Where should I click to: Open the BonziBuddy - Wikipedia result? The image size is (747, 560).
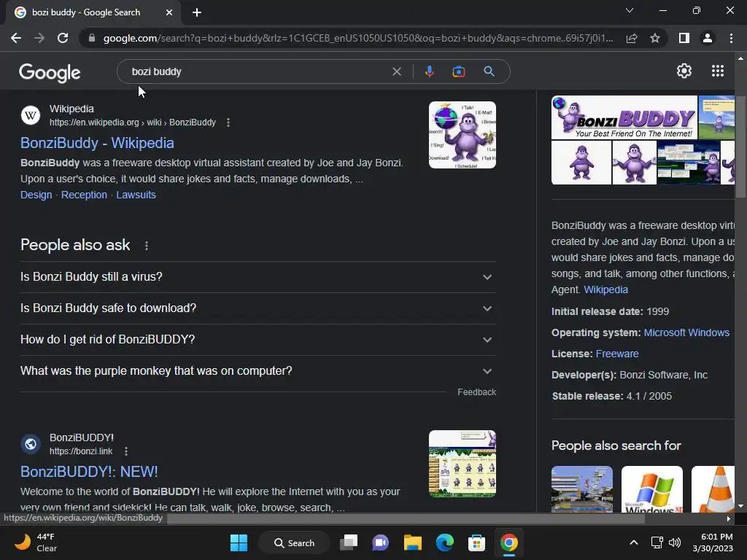[x=97, y=143]
